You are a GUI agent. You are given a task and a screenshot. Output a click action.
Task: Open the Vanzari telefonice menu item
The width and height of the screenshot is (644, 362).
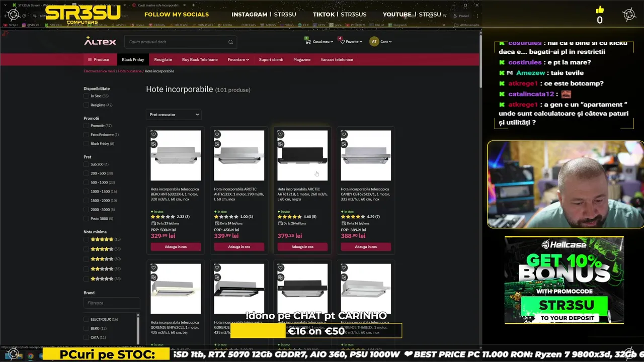[x=337, y=59]
